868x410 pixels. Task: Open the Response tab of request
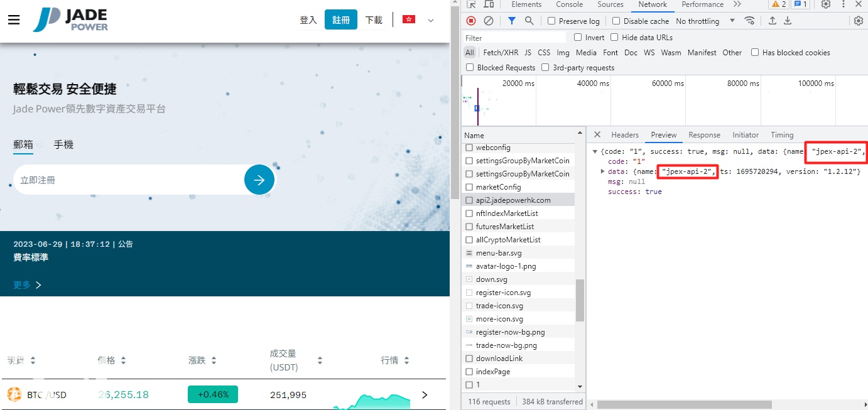pos(704,135)
